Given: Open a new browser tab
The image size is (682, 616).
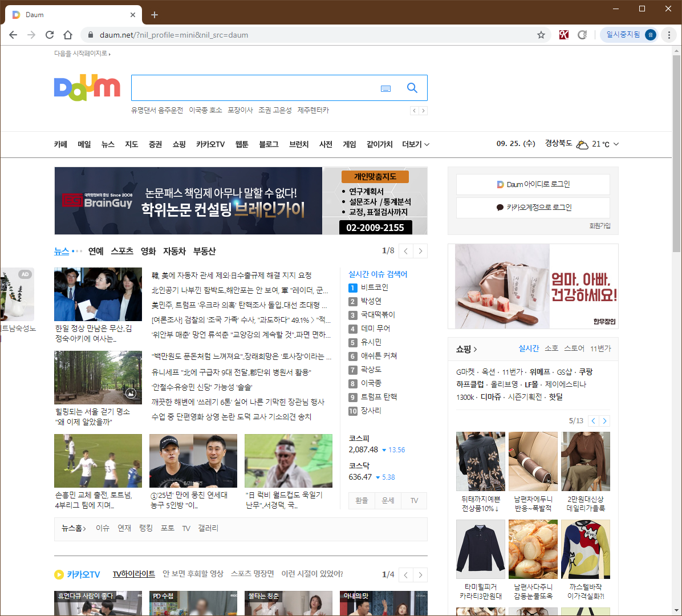Looking at the screenshot, I should [155, 15].
